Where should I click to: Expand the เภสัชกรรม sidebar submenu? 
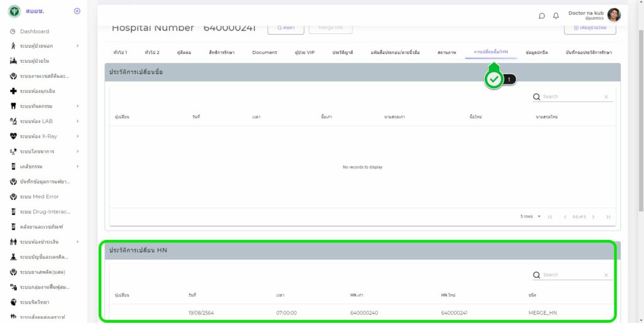[x=77, y=167]
